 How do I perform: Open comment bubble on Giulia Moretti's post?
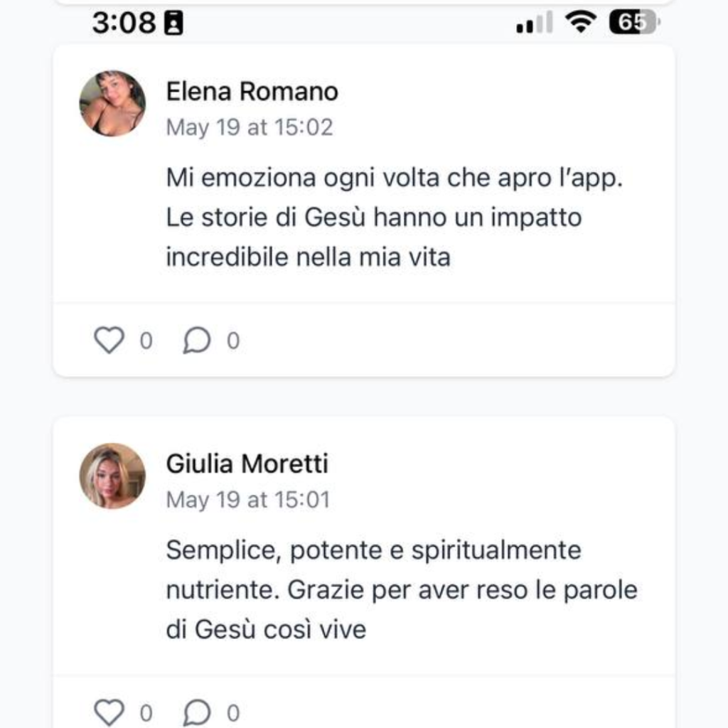[197, 712]
